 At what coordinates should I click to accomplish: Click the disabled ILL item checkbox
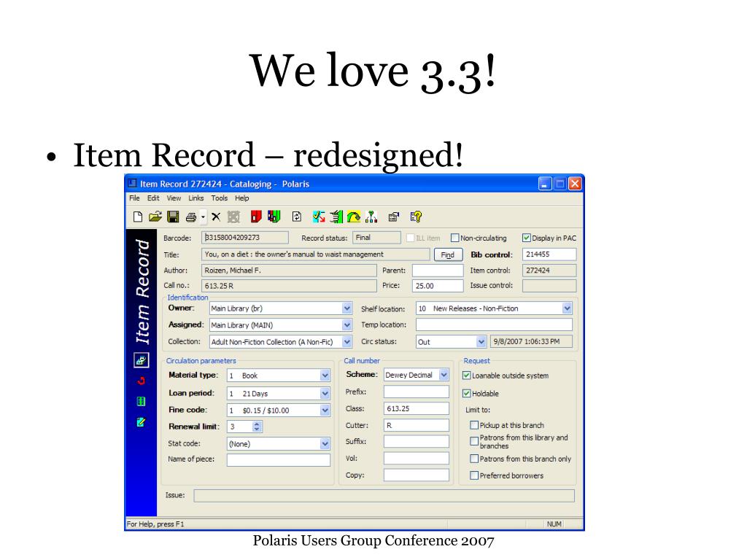(410, 238)
